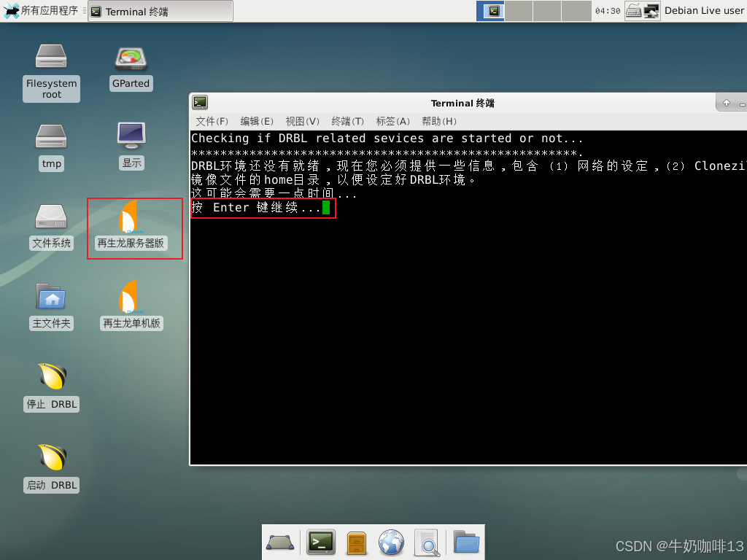Open the application finder magnifier dock icon
The width and height of the screenshot is (747, 560).
click(427, 542)
